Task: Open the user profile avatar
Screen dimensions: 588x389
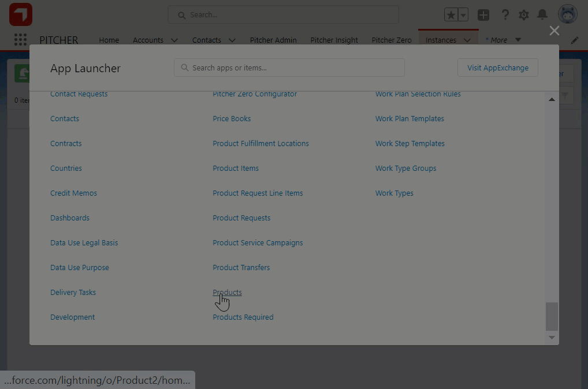Action: tap(567, 15)
